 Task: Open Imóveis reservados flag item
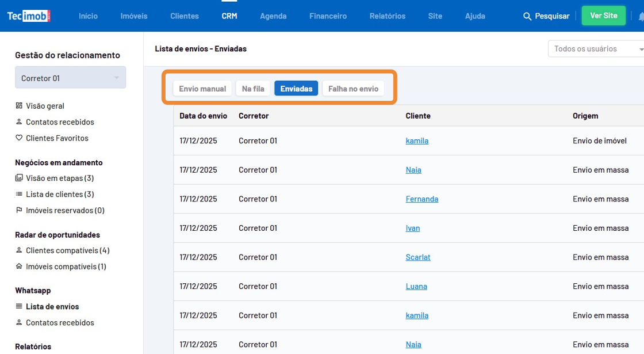coord(64,211)
